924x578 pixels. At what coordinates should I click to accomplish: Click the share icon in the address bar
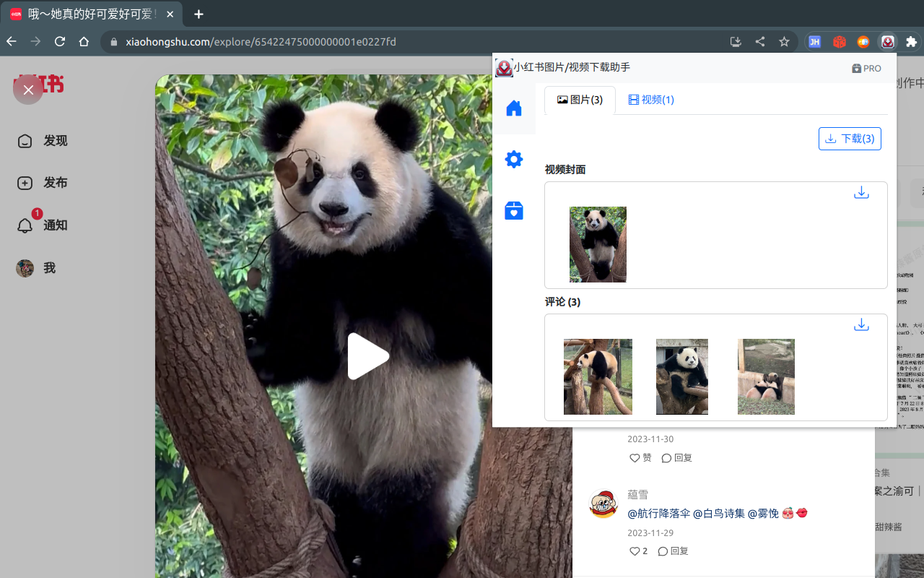pyautogui.click(x=759, y=42)
